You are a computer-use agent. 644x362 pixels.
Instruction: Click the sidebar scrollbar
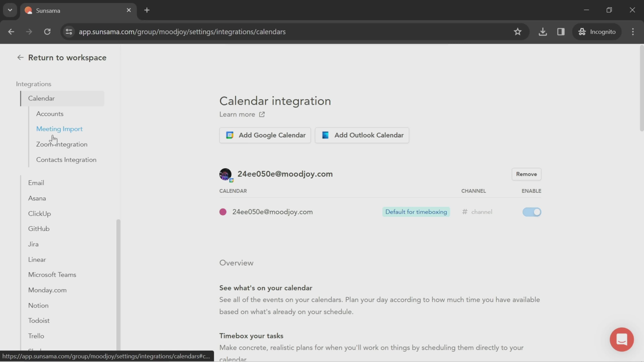[118, 285]
